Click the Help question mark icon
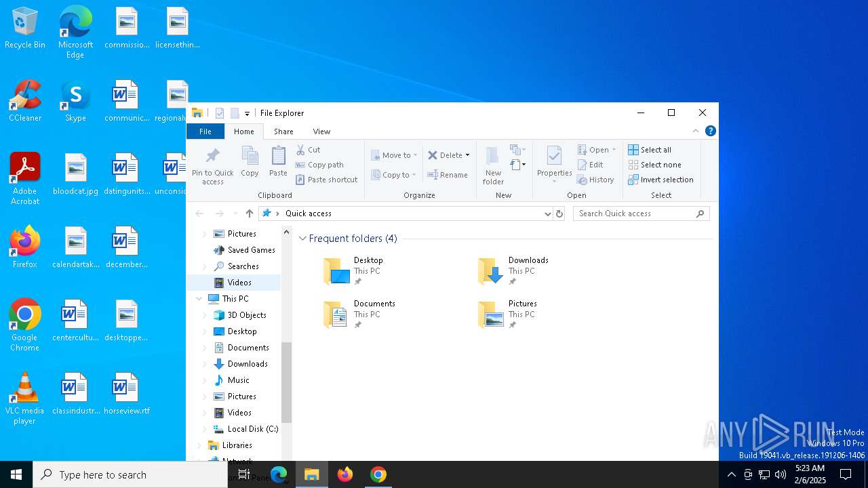The height and width of the screenshot is (488, 868). [x=710, y=131]
